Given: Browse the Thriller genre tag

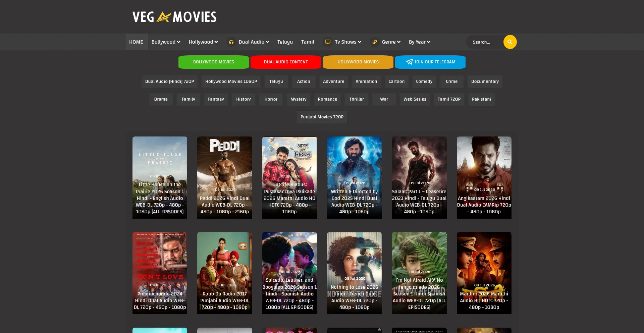Looking at the screenshot, I should pyautogui.click(x=357, y=99).
